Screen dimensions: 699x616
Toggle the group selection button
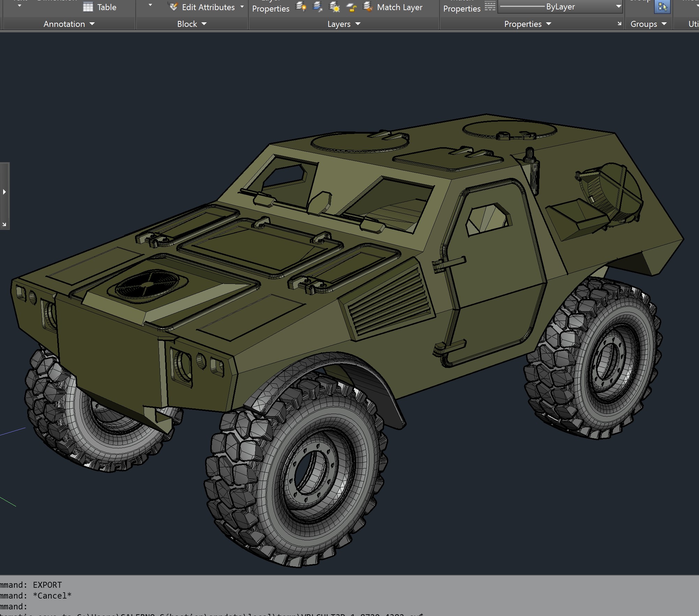pos(662,7)
